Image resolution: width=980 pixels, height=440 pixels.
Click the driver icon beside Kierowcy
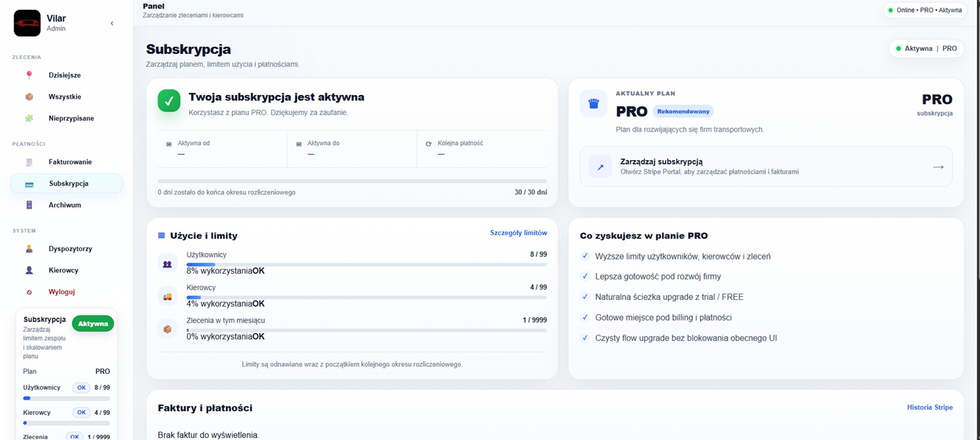coord(29,270)
